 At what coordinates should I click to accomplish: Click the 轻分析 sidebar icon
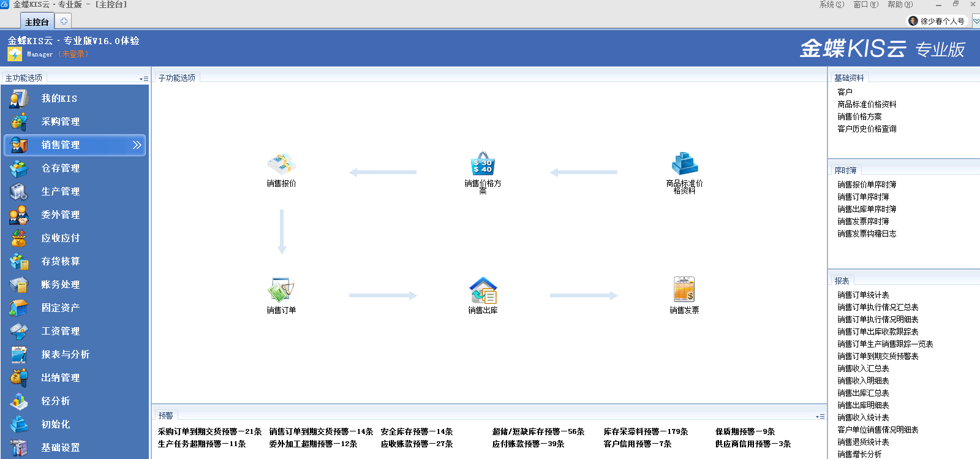click(x=19, y=401)
